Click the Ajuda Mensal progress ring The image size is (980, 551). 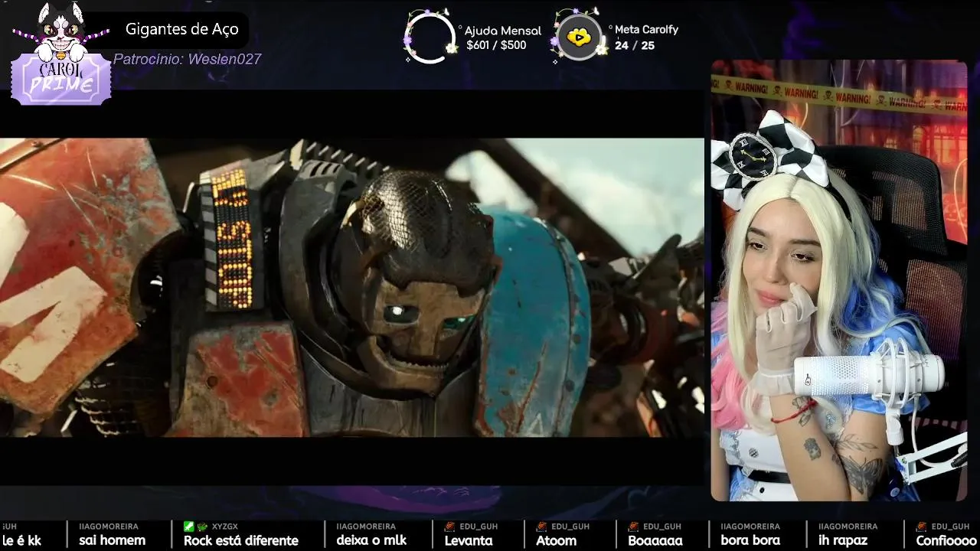tap(430, 37)
